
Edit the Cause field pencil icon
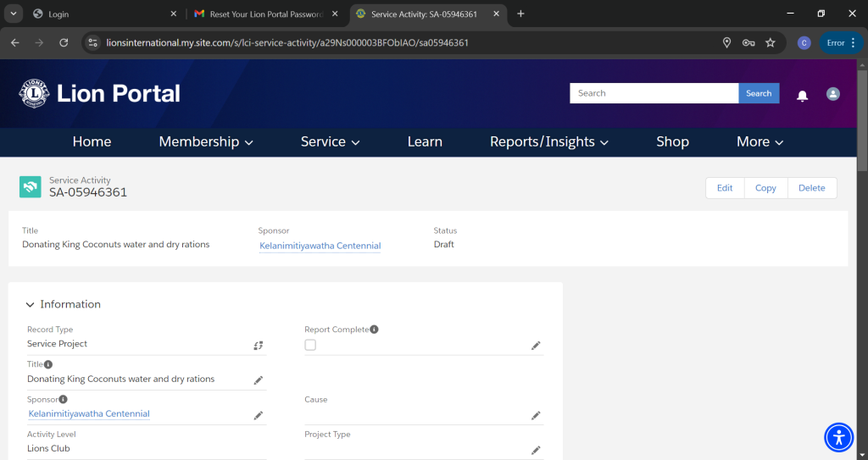click(536, 415)
